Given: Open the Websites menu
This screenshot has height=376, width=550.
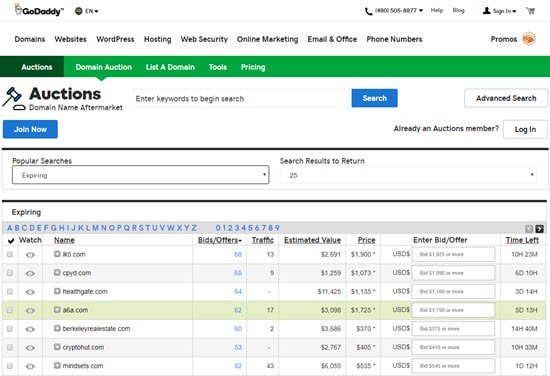Looking at the screenshot, I should click(71, 39).
